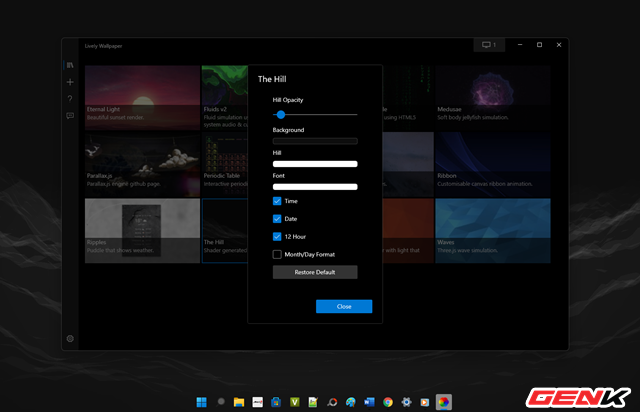Viewport: 640px width, 412px height.
Task: Select Parallax.js wallpaper thumbnail
Action: 142,164
